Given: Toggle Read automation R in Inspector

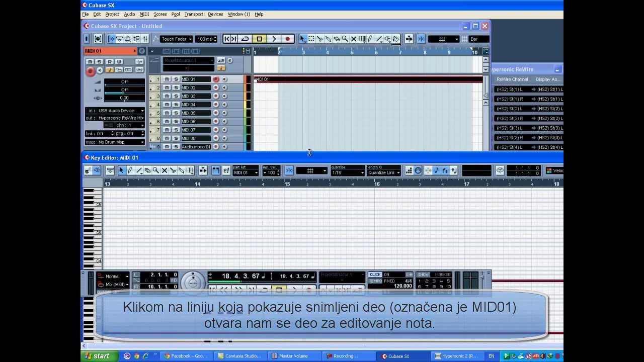Looking at the screenshot, I should click(x=109, y=62).
